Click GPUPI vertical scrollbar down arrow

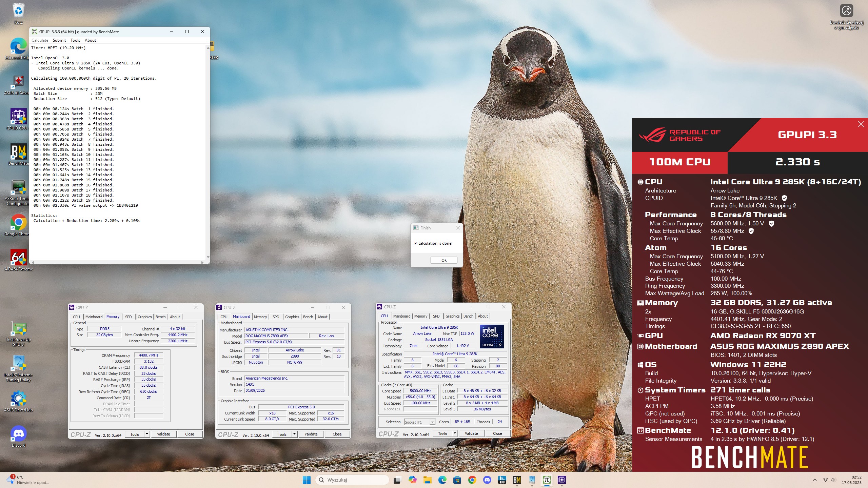(208, 257)
